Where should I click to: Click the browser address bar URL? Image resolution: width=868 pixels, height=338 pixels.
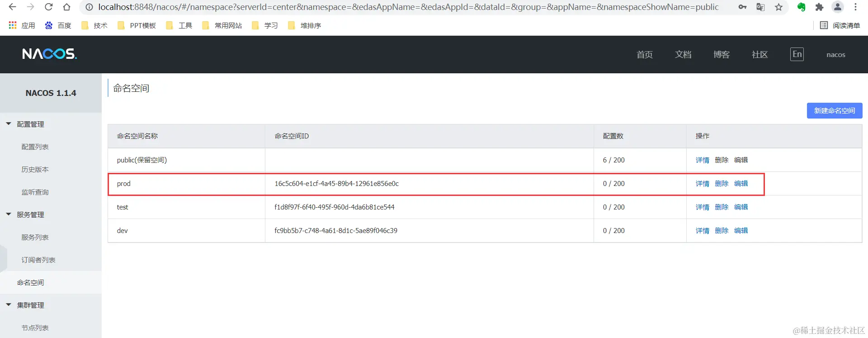coord(408,7)
